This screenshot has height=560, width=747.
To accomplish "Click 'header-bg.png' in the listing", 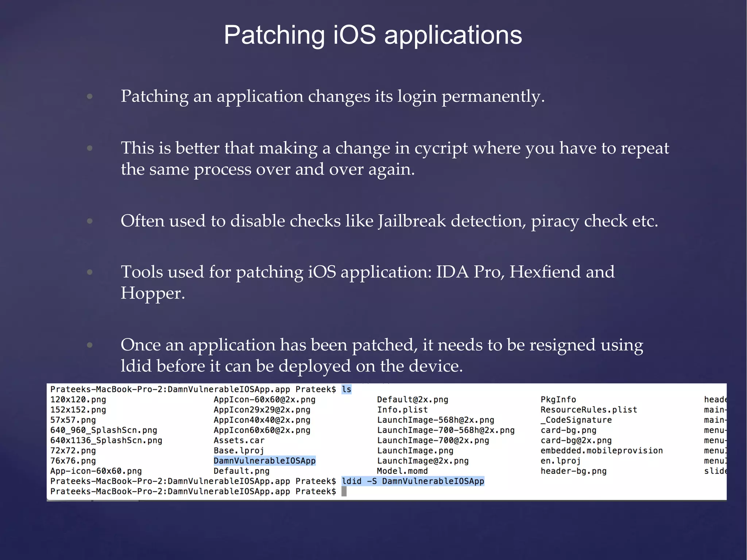I will (573, 471).
